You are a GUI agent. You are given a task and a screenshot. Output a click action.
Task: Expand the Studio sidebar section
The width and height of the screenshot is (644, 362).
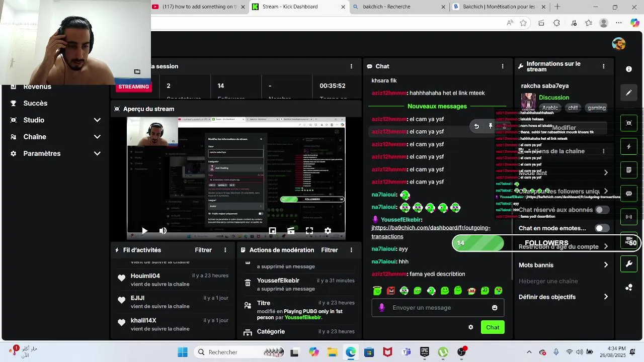tap(55, 120)
